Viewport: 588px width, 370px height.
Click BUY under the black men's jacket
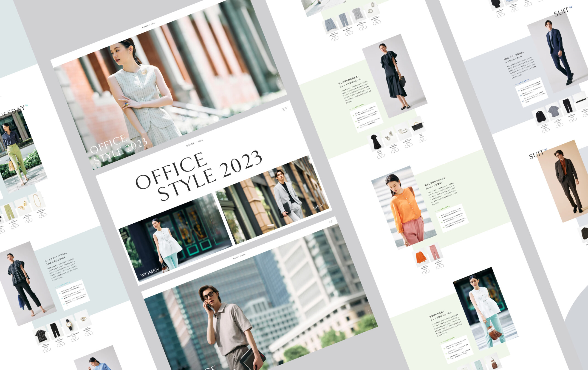pos(546,131)
